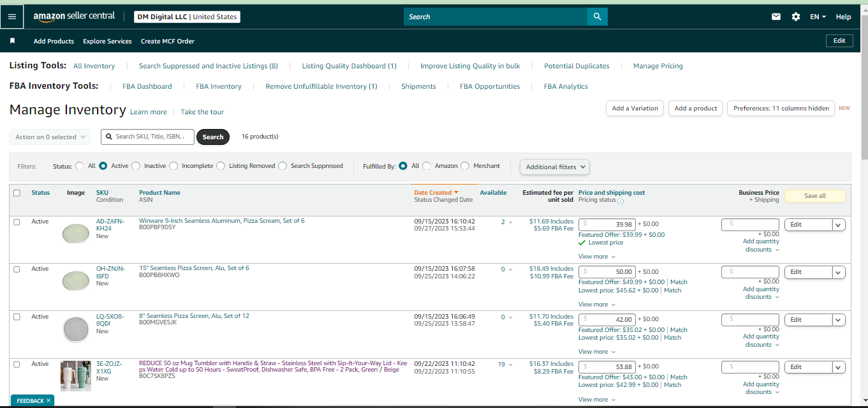The width and height of the screenshot is (868, 408).
Task: Open the Shipments tab
Action: click(x=418, y=86)
